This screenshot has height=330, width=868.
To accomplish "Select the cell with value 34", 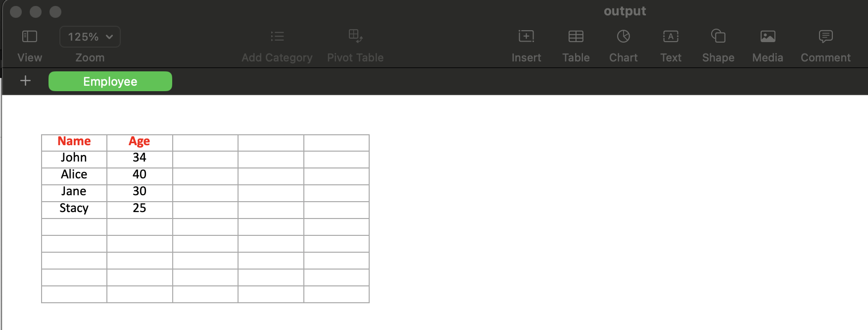I will click(x=140, y=158).
